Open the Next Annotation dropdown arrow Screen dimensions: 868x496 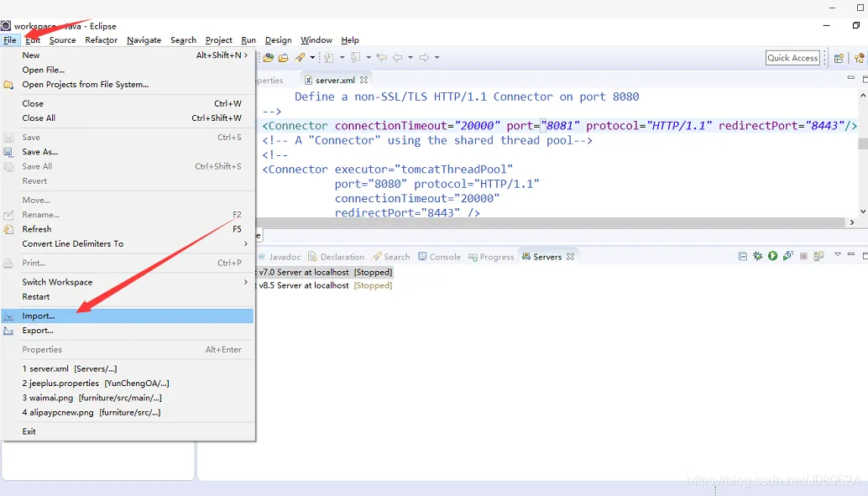click(342, 58)
